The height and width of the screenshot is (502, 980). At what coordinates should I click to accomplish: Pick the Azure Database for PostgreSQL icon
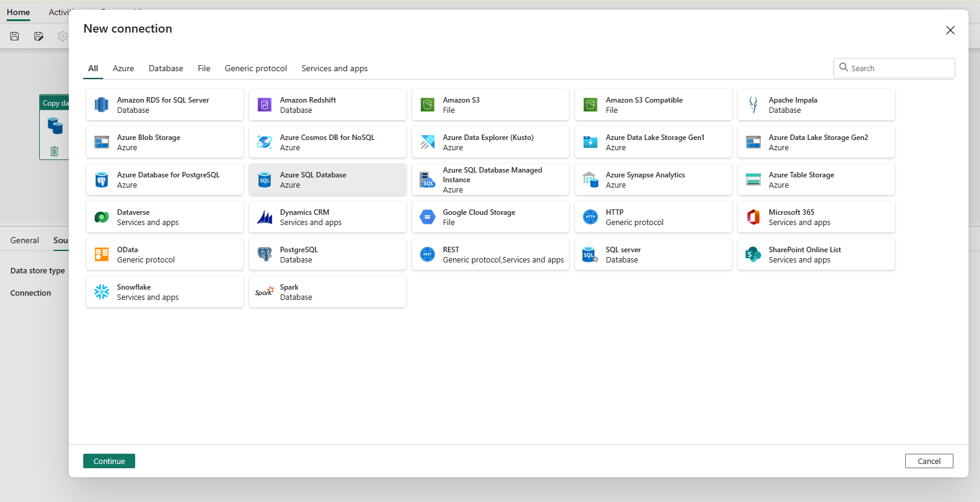click(101, 180)
